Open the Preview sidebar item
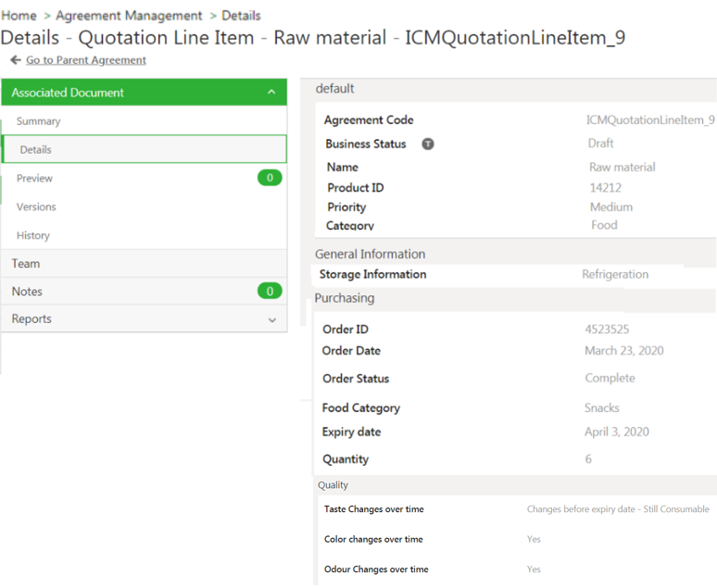717x588 pixels. [x=34, y=178]
